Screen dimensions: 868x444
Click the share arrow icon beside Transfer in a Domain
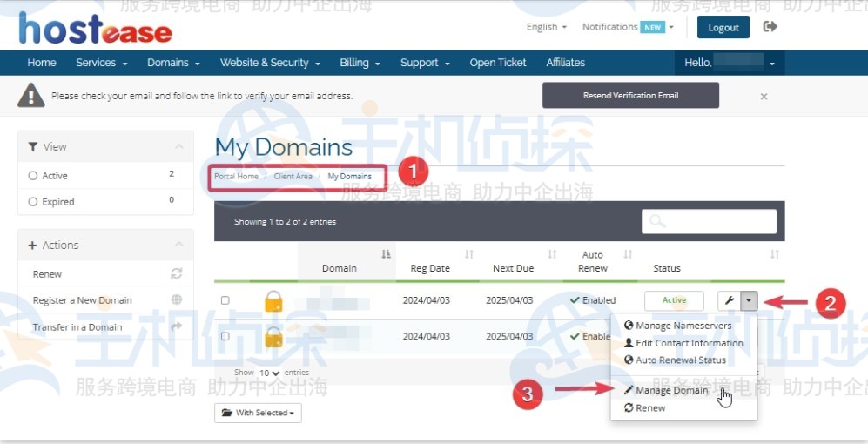click(x=177, y=327)
